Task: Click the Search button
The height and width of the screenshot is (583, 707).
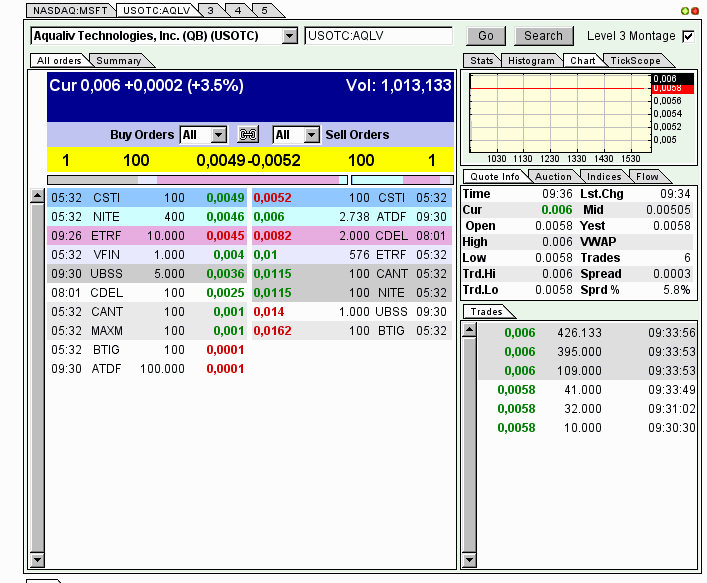Action: click(x=543, y=36)
